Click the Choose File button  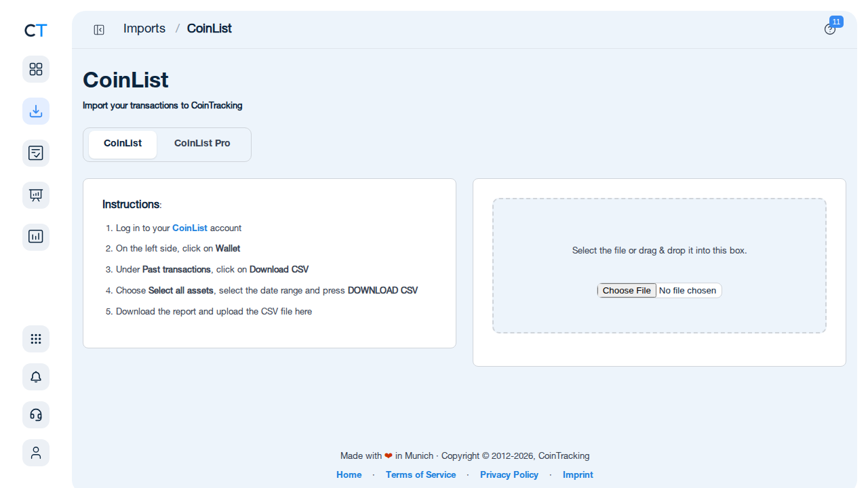[x=627, y=291]
